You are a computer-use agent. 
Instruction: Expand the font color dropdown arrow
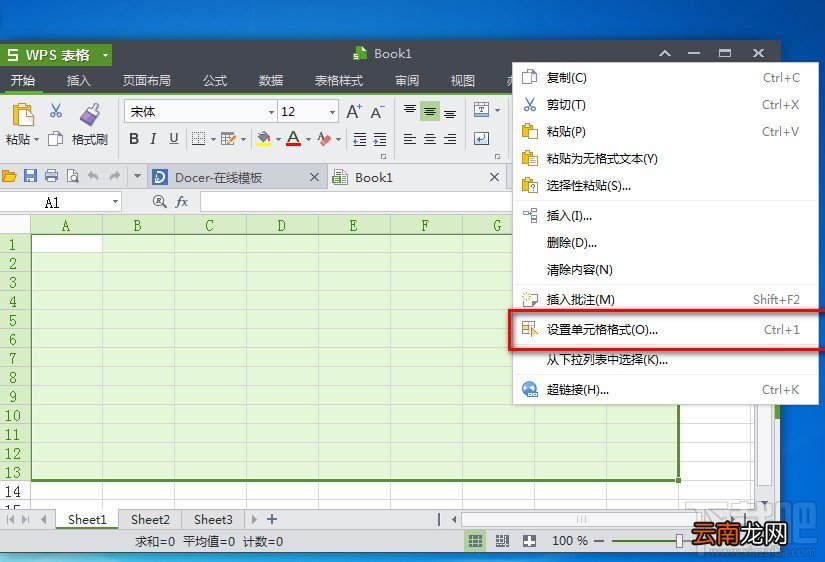[308, 139]
